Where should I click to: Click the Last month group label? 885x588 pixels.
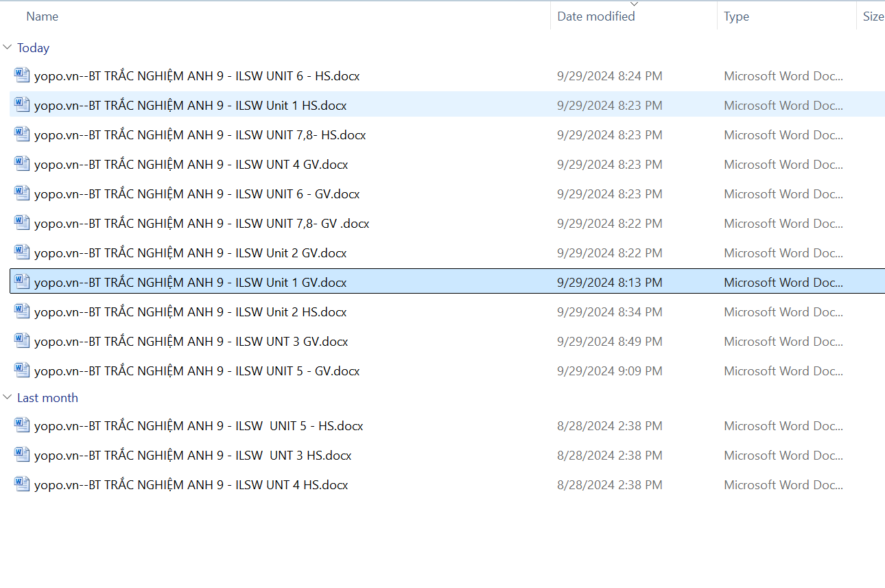click(47, 398)
